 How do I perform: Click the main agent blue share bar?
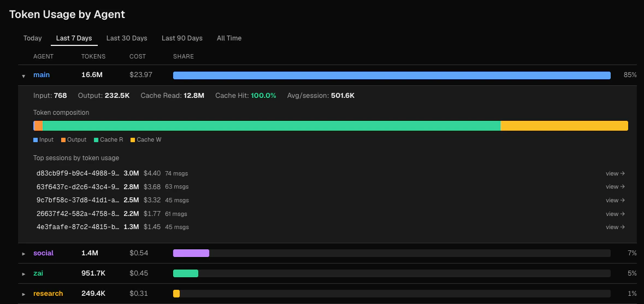point(392,75)
